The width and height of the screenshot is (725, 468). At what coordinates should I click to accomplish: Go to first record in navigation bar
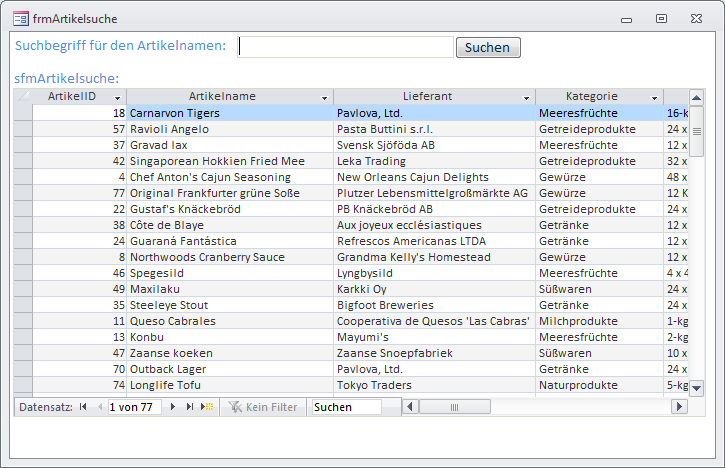click(83, 407)
